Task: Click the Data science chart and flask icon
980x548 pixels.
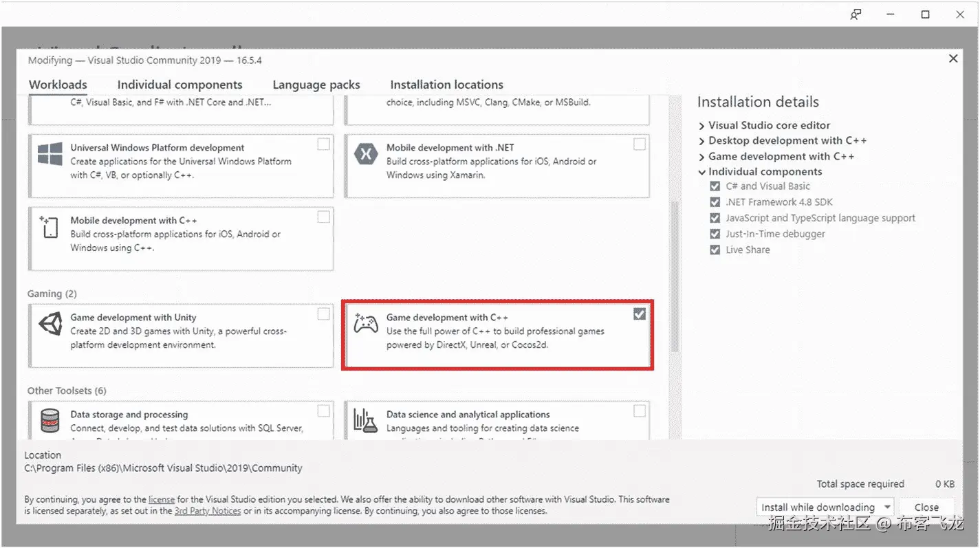Action: [365, 421]
